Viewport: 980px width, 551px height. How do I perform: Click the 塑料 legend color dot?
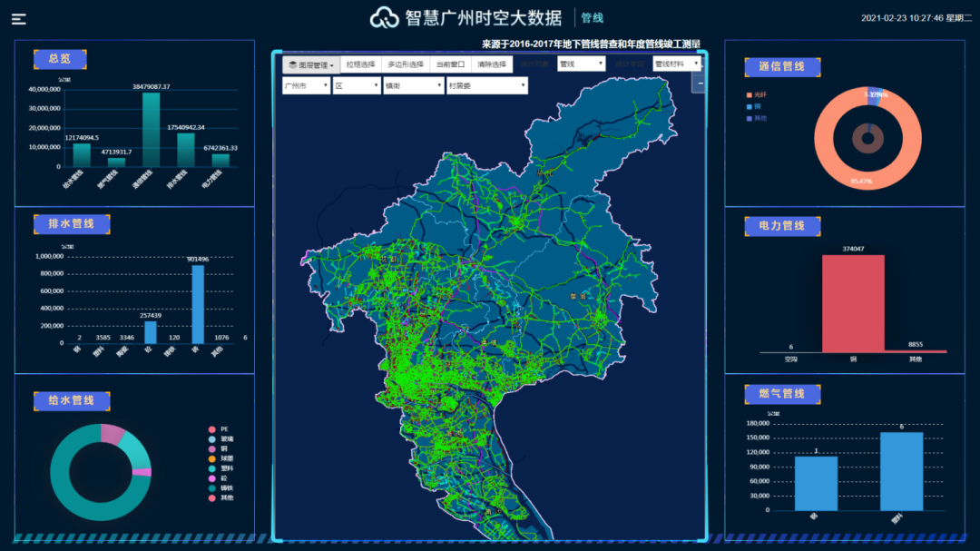click(x=211, y=468)
